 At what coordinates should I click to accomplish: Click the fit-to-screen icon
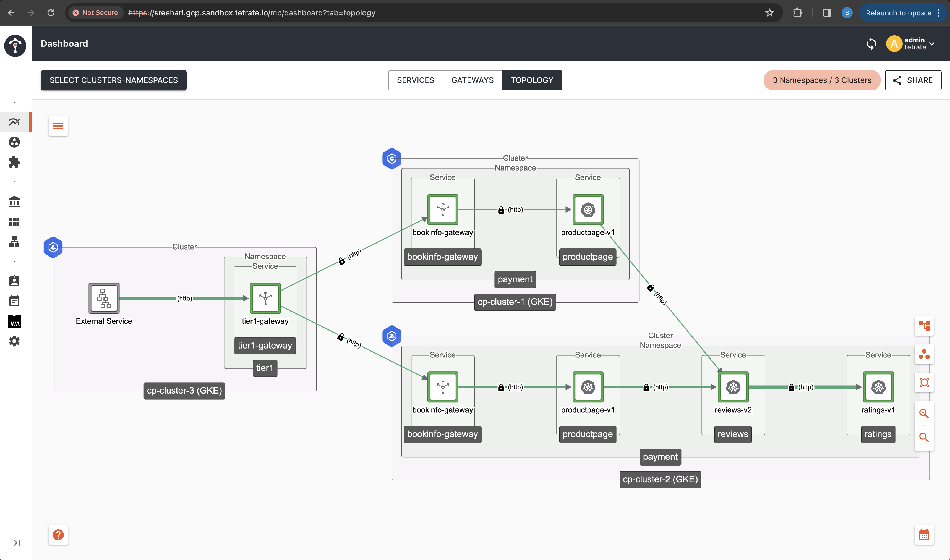tap(924, 383)
